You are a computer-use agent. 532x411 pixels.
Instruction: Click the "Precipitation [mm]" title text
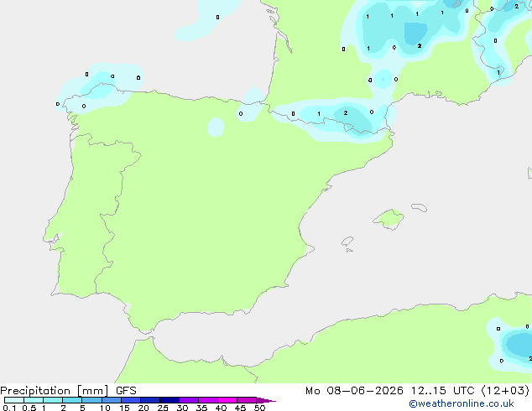click(54, 391)
